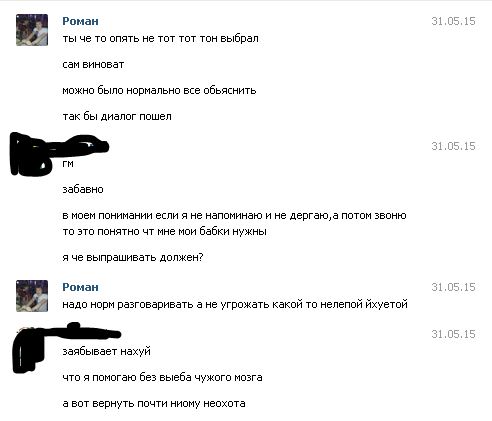492x421 pixels.
Task: Click the second Роман name link
Action: (80, 287)
